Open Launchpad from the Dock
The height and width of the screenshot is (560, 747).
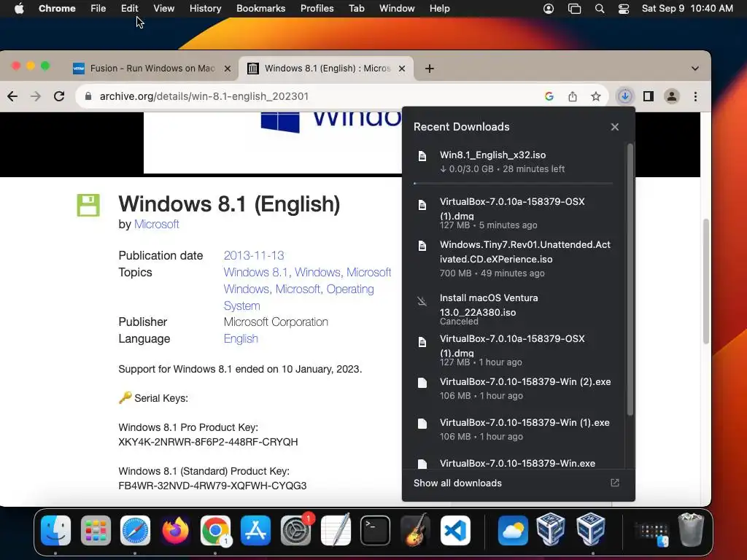point(96,531)
